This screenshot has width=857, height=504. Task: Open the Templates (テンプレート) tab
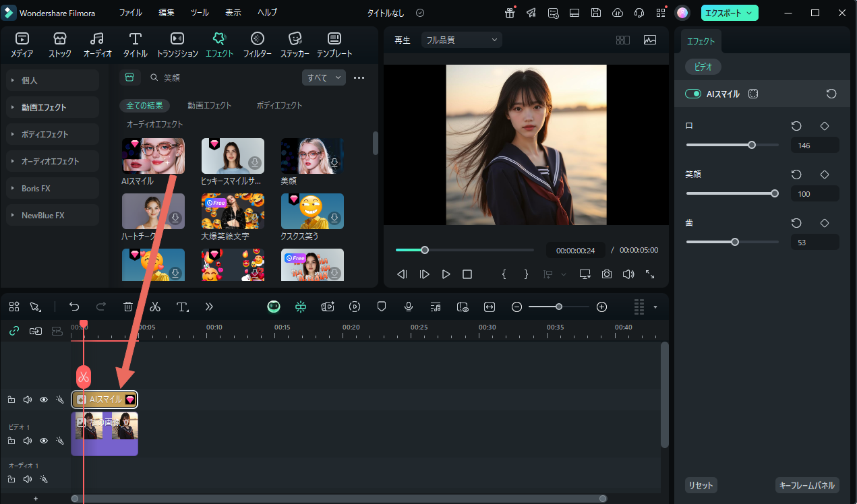[334, 44]
